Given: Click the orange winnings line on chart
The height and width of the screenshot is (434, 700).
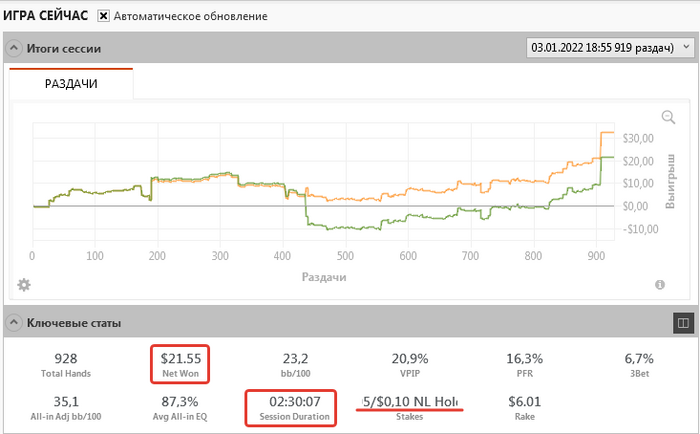Looking at the screenshot, I should point(500,188).
